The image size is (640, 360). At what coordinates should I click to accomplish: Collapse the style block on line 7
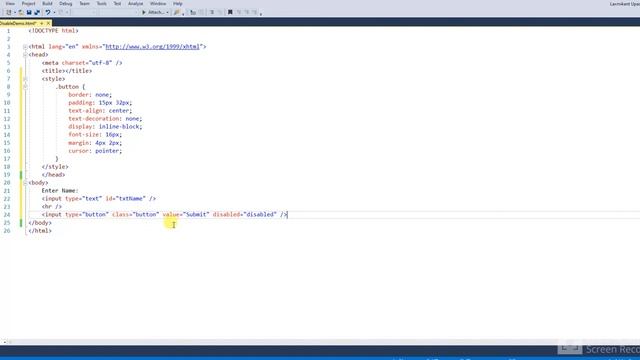(25, 79)
